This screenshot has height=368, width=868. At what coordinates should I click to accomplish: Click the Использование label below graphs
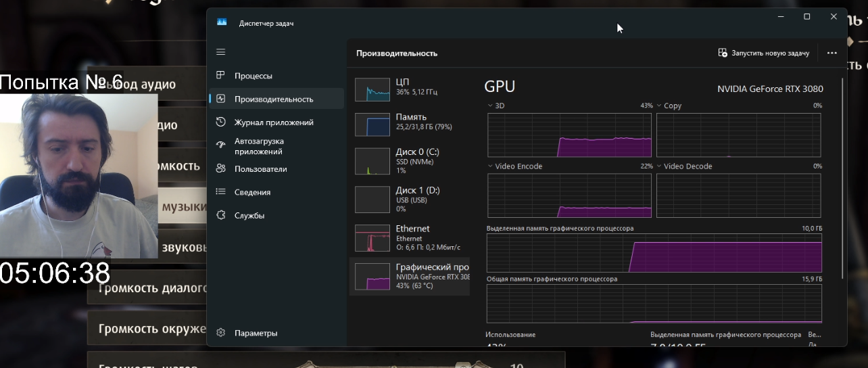(510, 335)
